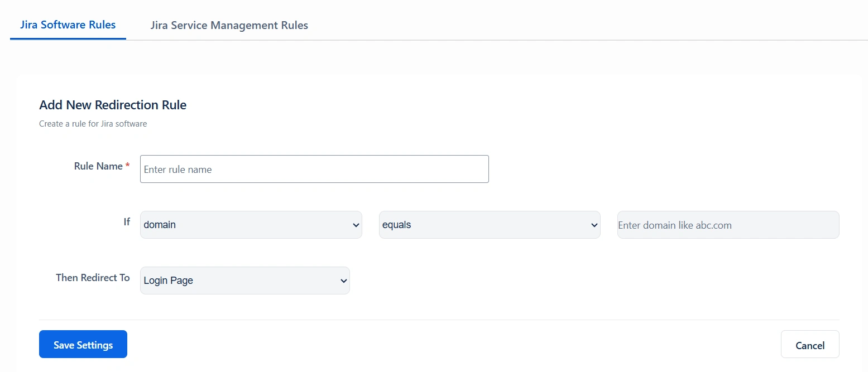Click the blue underline beneath the active tab
Screen dimensions: 868x372
pyautogui.click(x=68, y=38)
